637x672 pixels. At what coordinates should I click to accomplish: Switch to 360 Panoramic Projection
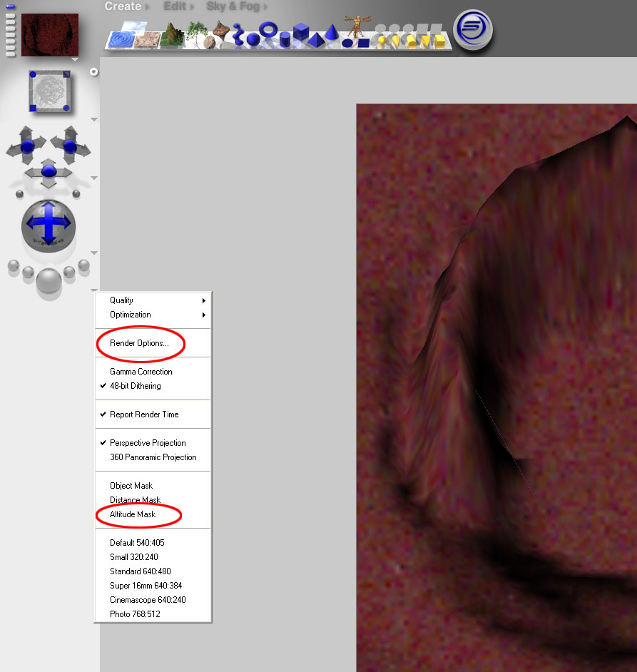[153, 457]
